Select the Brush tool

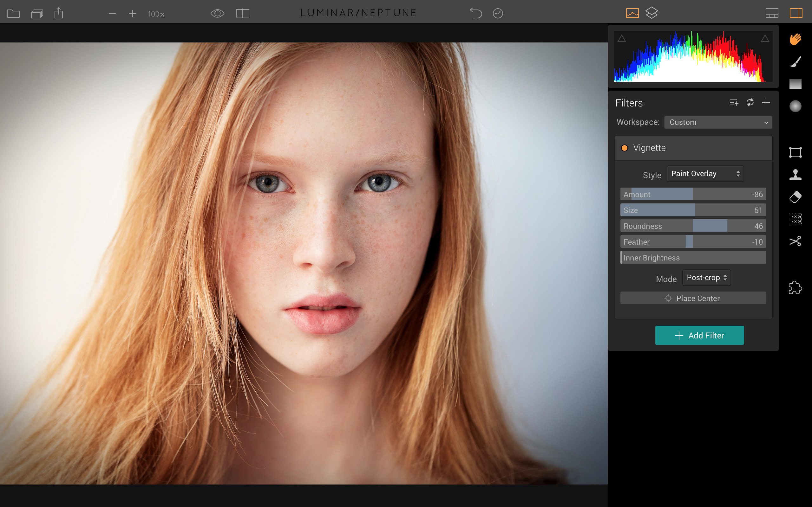click(x=795, y=62)
